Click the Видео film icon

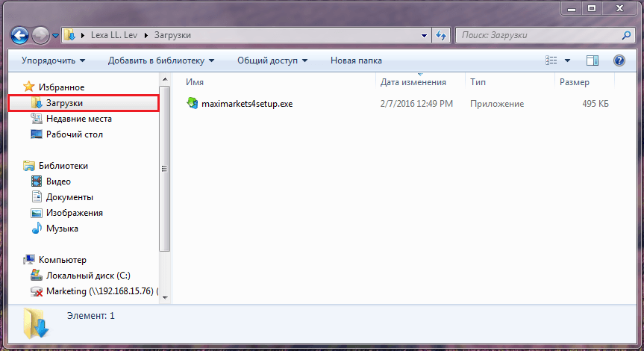tap(37, 181)
